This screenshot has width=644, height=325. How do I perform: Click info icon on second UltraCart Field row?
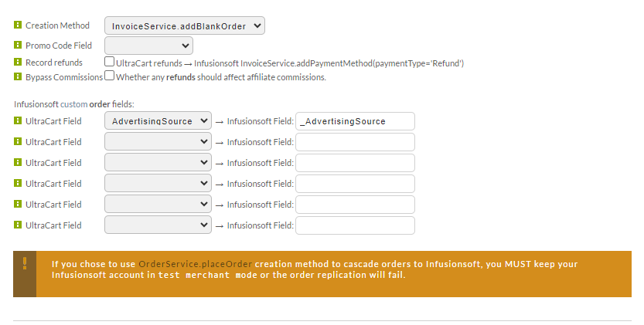point(18,141)
